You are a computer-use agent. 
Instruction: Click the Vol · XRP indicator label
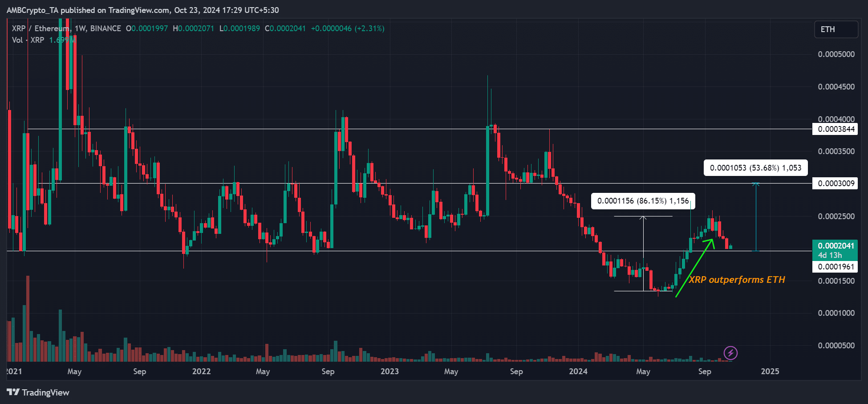tap(28, 40)
